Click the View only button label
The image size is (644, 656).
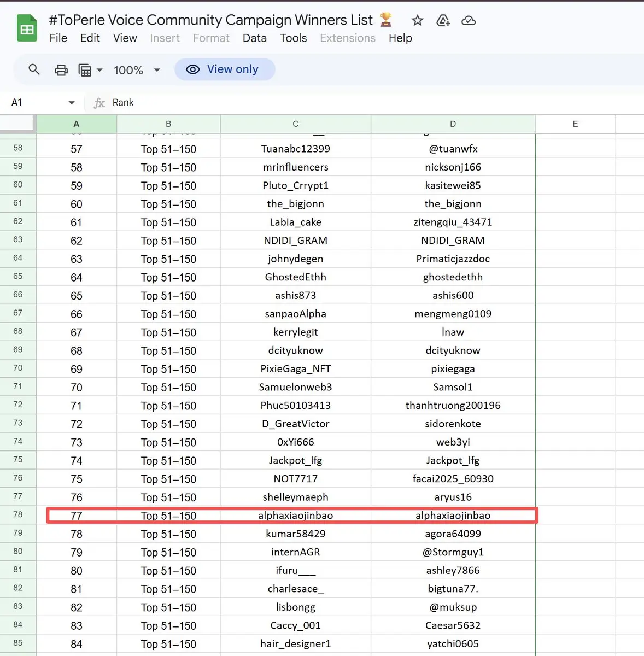click(232, 69)
